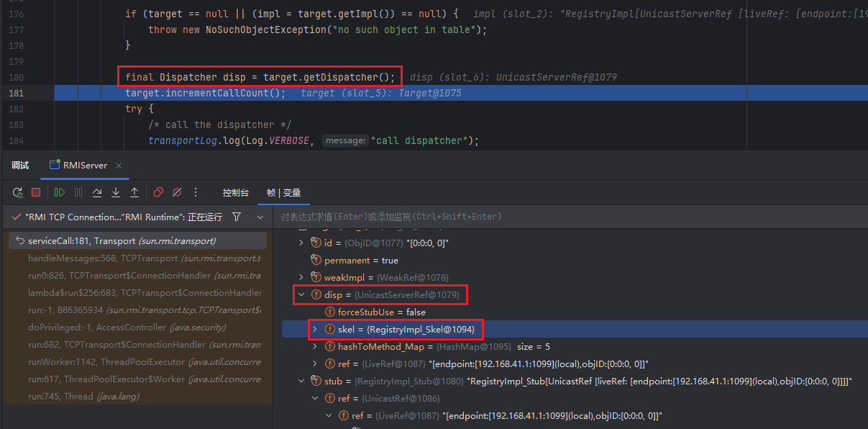Expand the hashToMethod_Map node
This screenshot has height=429, width=868.
point(315,346)
